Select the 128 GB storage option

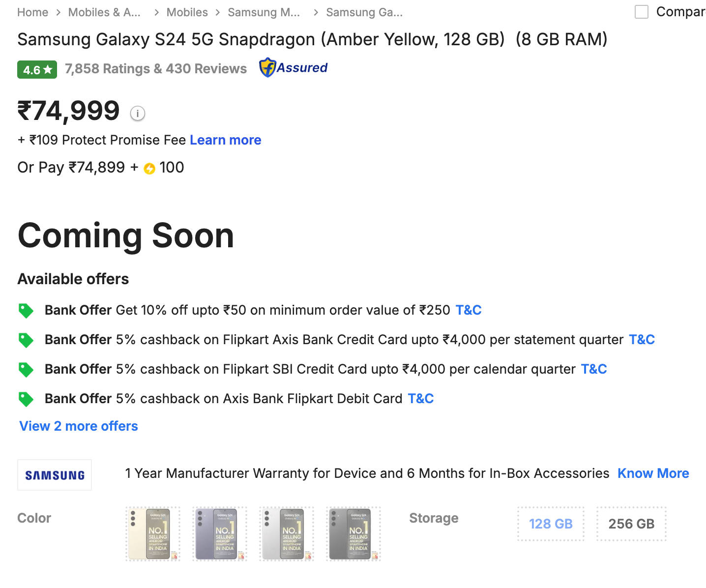tap(551, 524)
